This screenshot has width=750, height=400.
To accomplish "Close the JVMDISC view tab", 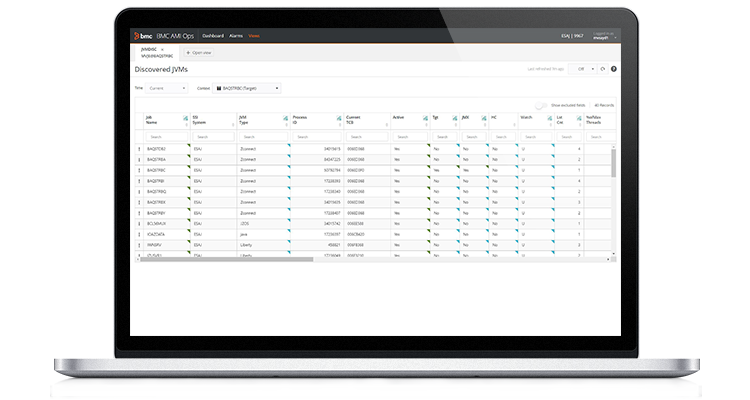I will [163, 48].
